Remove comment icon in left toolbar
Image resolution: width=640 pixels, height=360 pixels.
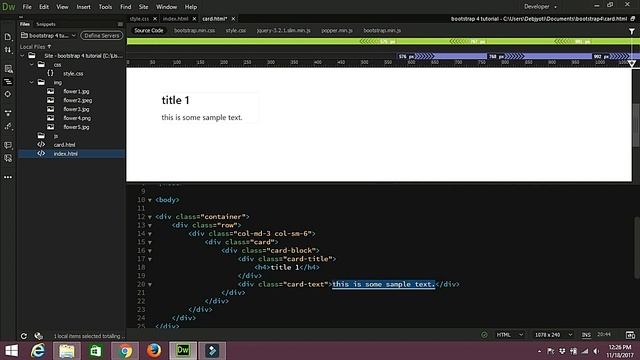coord(8,158)
